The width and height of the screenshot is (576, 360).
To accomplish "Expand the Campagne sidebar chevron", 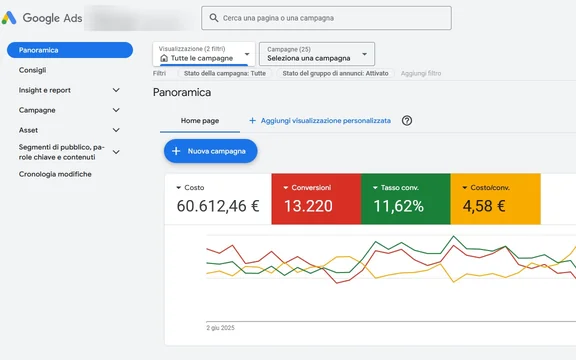I will (x=116, y=110).
